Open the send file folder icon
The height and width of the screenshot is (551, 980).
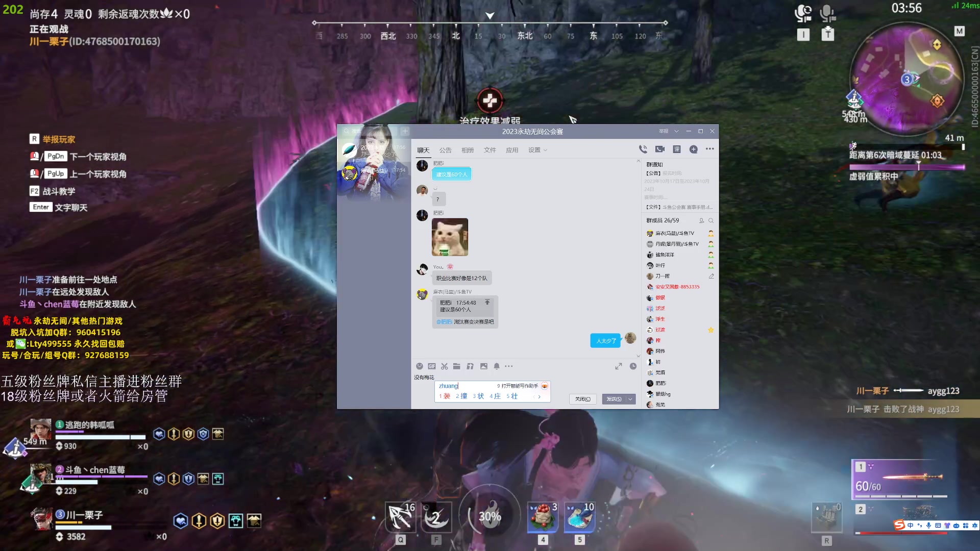(457, 366)
